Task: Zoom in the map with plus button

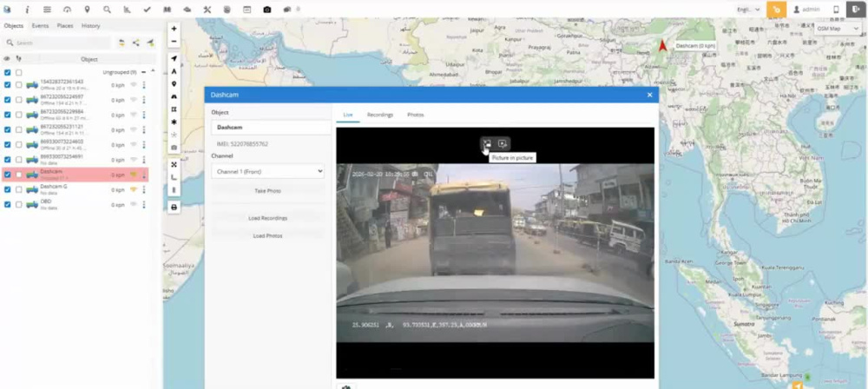Action: (174, 29)
